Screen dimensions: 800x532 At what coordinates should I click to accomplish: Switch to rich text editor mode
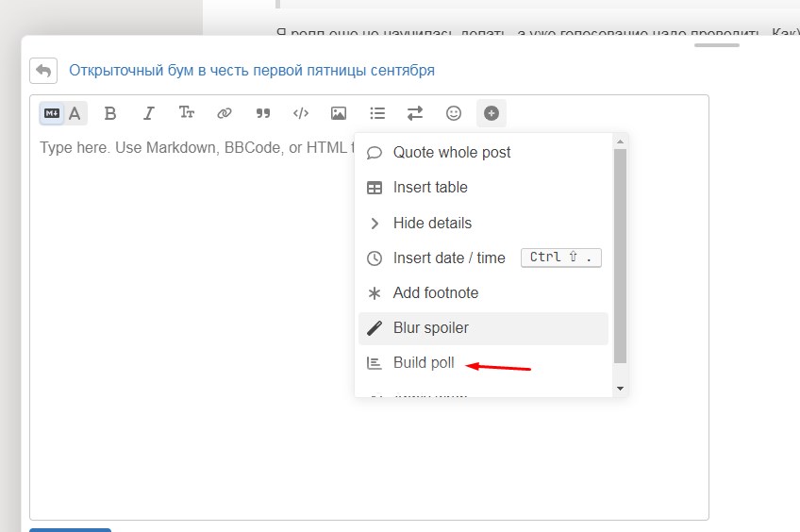tap(75, 113)
